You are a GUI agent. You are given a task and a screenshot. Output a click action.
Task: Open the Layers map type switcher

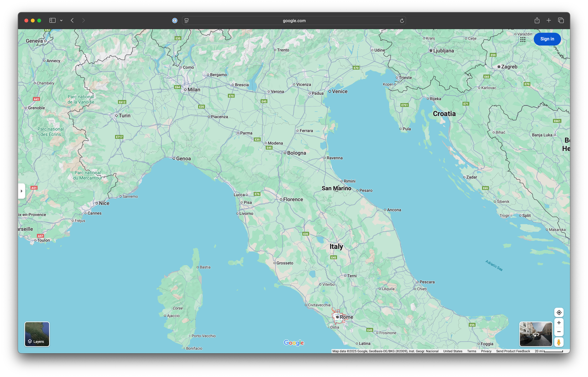(x=37, y=334)
